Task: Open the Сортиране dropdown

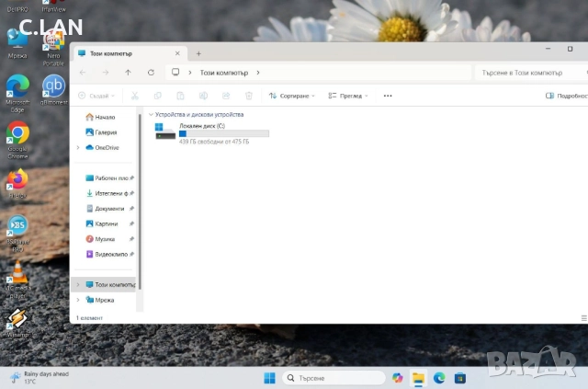Action: coord(291,96)
